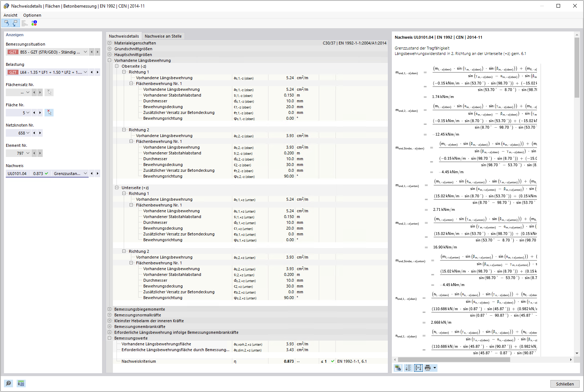Open the Bemessungssituation dropdown

point(85,52)
